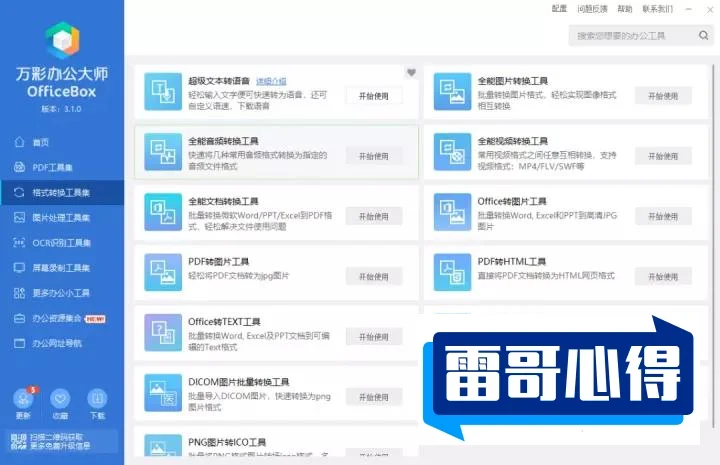Click the DICOM图片批量转换工具 icon

tap(163, 393)
